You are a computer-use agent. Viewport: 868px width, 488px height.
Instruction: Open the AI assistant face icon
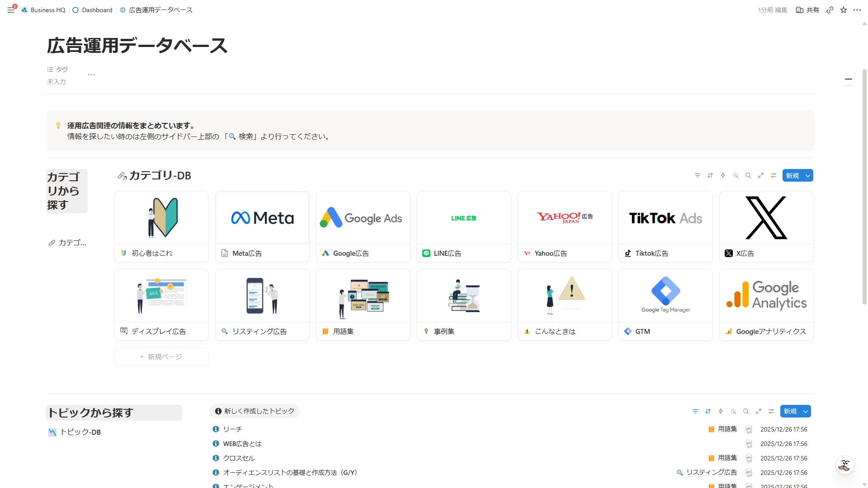pyautogui.click(x=844, y=465)
